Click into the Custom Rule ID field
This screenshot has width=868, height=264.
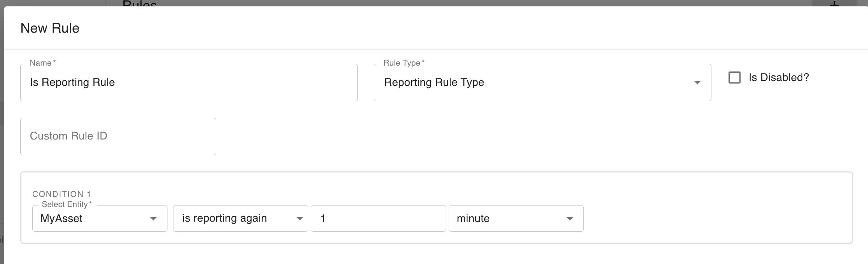[118, 136]
